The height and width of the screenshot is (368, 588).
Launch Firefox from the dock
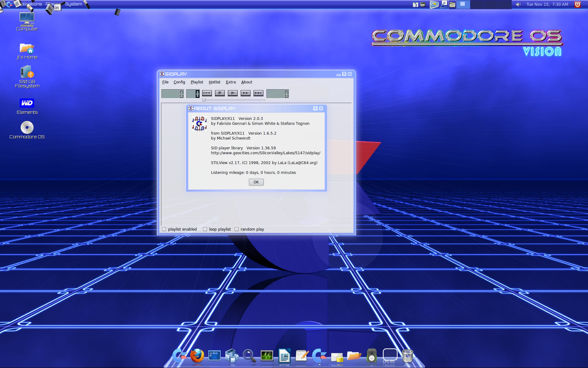click(x=197, y=356)
